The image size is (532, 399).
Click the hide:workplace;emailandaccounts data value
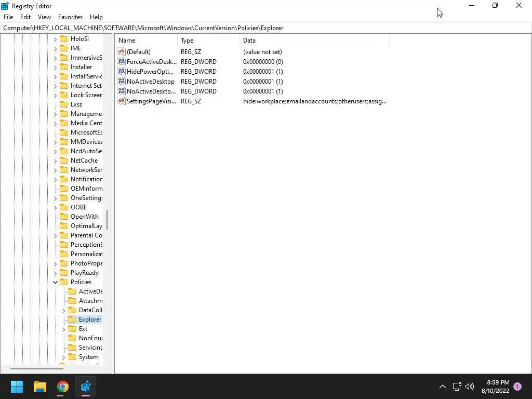[x=314, y=101]
